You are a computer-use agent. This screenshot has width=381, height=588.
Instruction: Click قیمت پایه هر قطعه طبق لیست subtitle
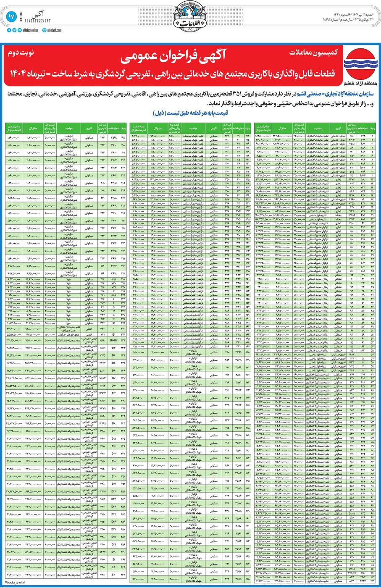click(x=191, y=113)
